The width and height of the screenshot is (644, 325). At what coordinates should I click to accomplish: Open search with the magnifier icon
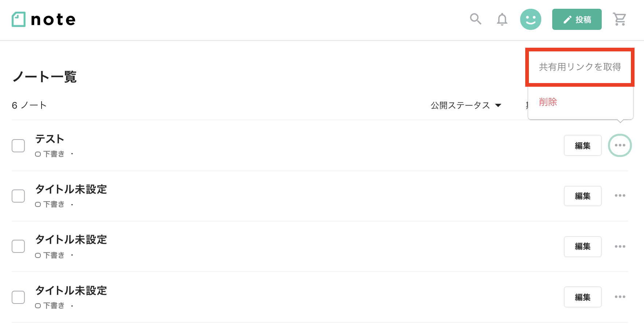(476, 19)
